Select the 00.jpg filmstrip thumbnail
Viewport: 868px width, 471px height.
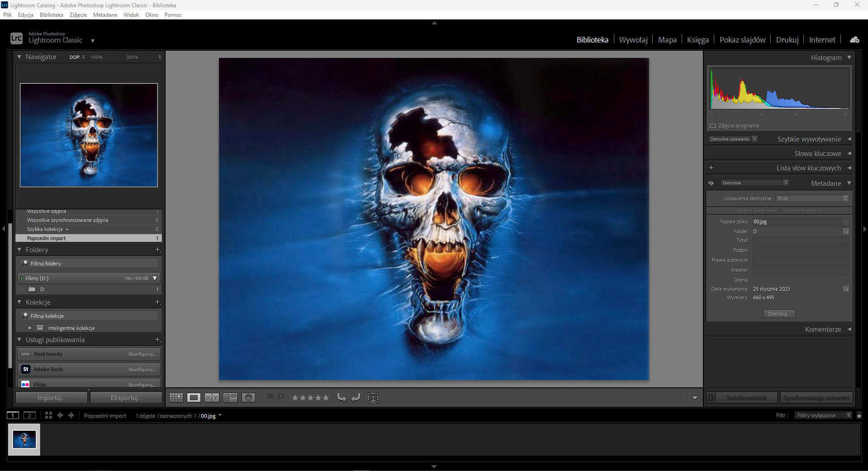coord(24,439)
